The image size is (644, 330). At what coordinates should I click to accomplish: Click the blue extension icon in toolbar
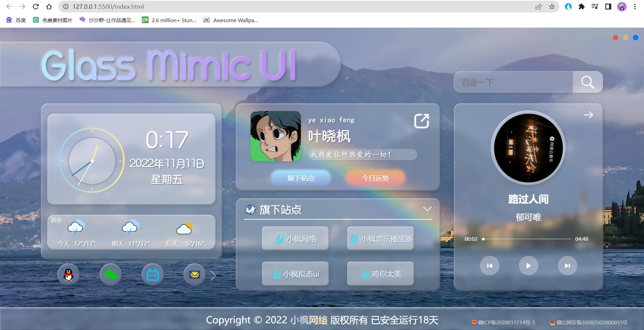568,6
